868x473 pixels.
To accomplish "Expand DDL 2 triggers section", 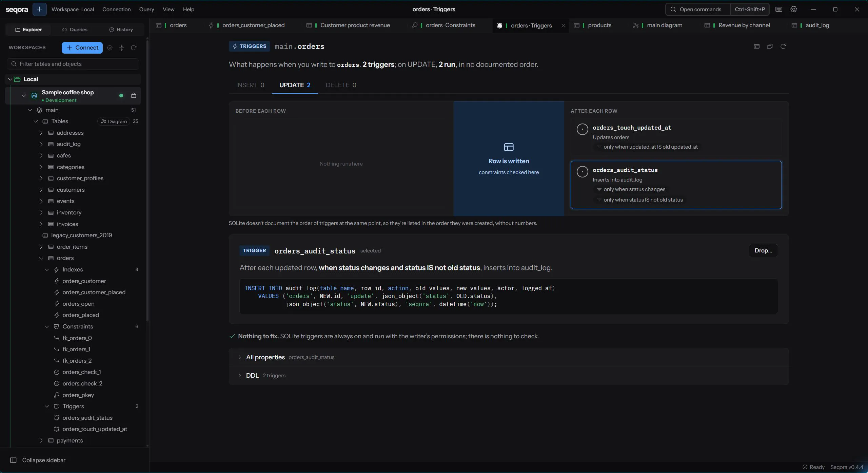I will 239,375.
